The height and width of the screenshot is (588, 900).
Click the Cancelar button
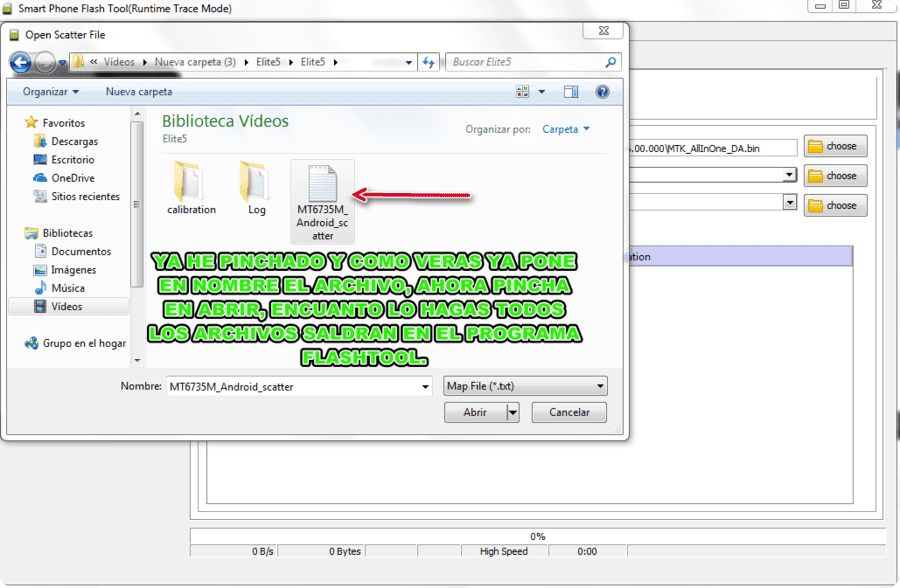pyautogui.click(x=569, y=412)
